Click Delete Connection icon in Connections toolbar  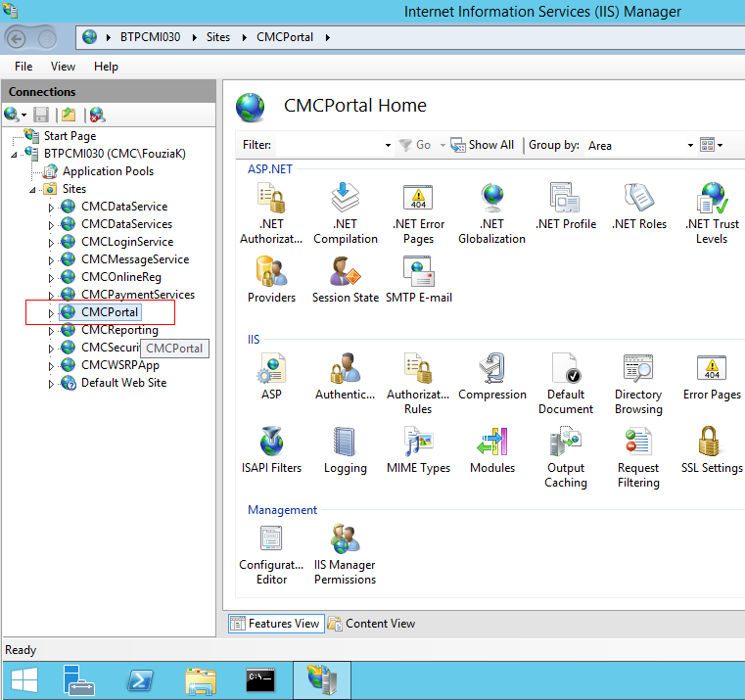coord(97,115)
